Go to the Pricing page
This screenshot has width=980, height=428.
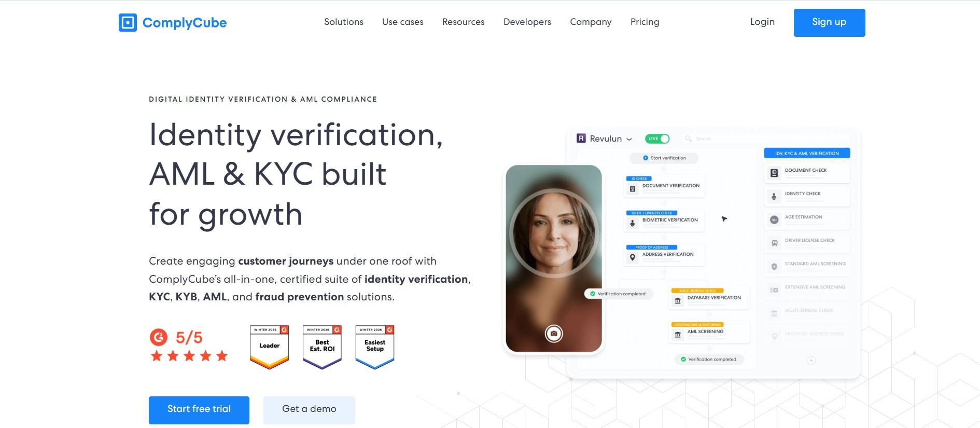[645, 22]
